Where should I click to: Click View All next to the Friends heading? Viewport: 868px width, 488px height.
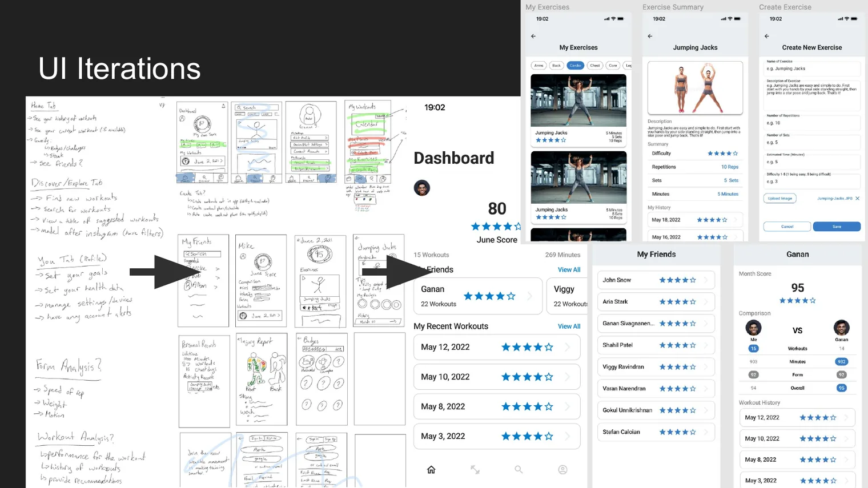[x=569, y=270]
